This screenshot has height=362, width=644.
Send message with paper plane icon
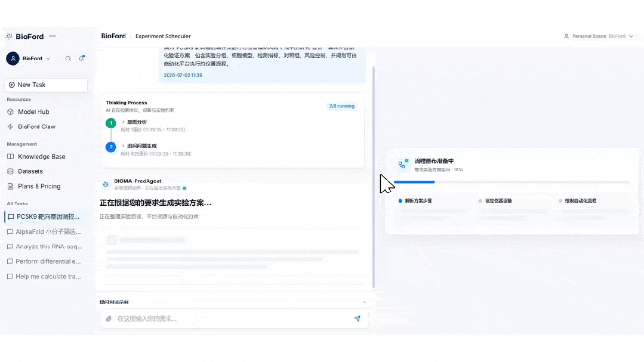click(x=358, y=318)
